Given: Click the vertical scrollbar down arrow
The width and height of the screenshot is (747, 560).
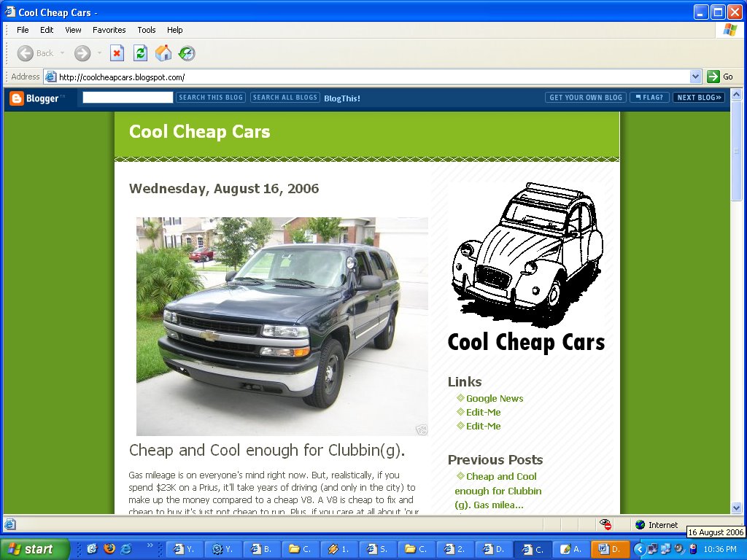Looking at the screenshot, I should click(736, 508).
